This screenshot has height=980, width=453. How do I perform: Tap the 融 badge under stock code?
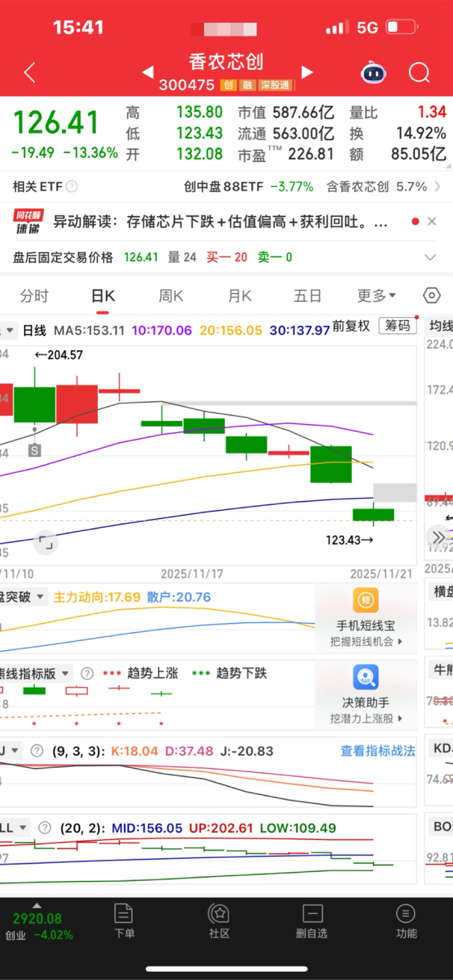click(247, 85)
